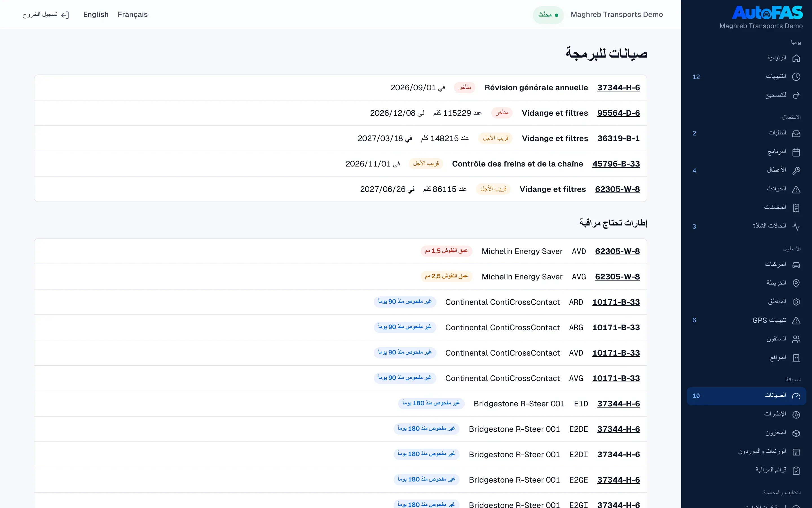The image size is (812, 508).
Task: Click the logout arrow icon
Action: coord(65,15)
